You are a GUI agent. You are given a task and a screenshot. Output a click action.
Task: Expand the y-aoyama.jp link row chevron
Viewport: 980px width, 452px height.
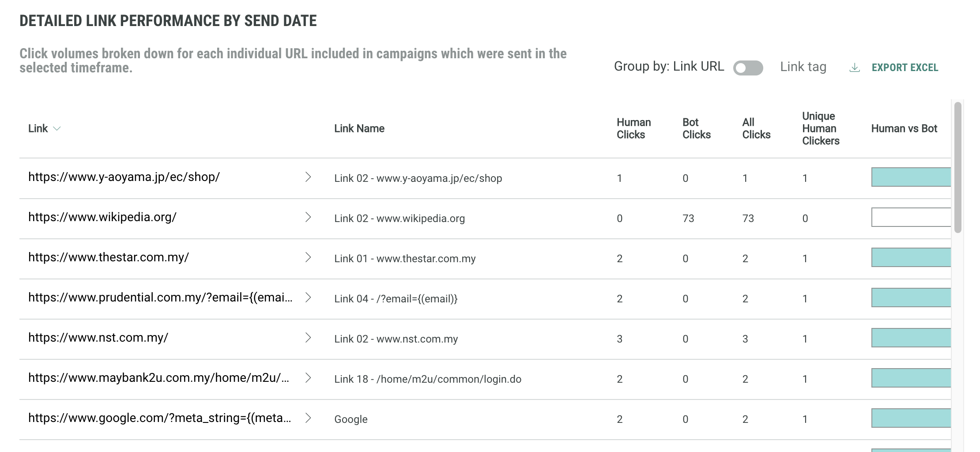tap(308, 177)
